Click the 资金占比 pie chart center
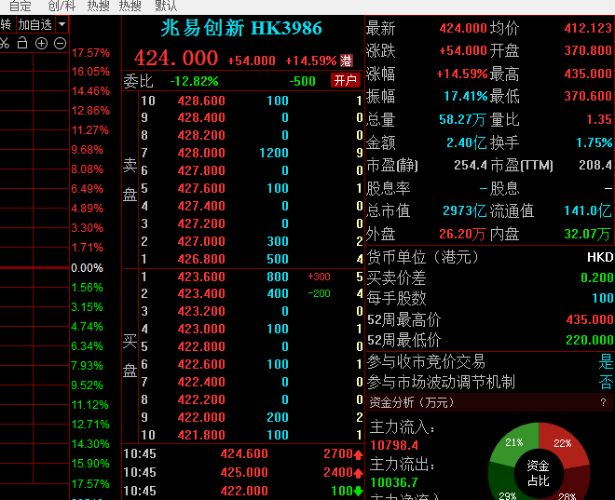The height and width of the screenshot is (500, 615). (x=538, y=473)
